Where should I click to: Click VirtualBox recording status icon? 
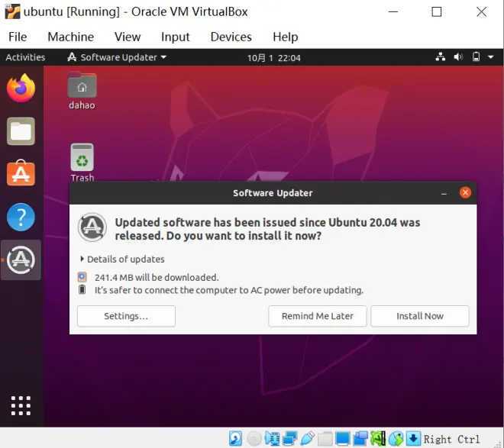tap(360, 438)
